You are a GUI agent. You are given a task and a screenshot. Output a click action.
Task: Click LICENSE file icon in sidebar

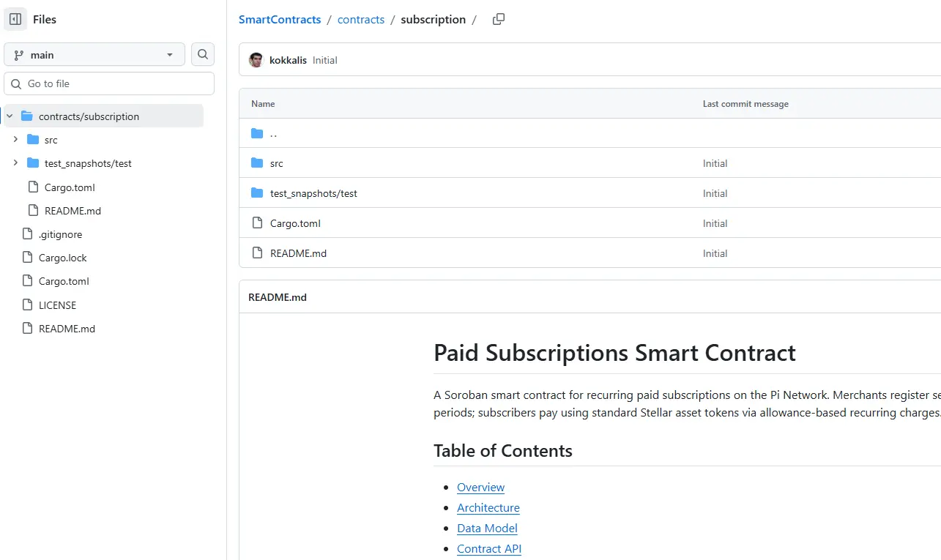click(27, 305)
